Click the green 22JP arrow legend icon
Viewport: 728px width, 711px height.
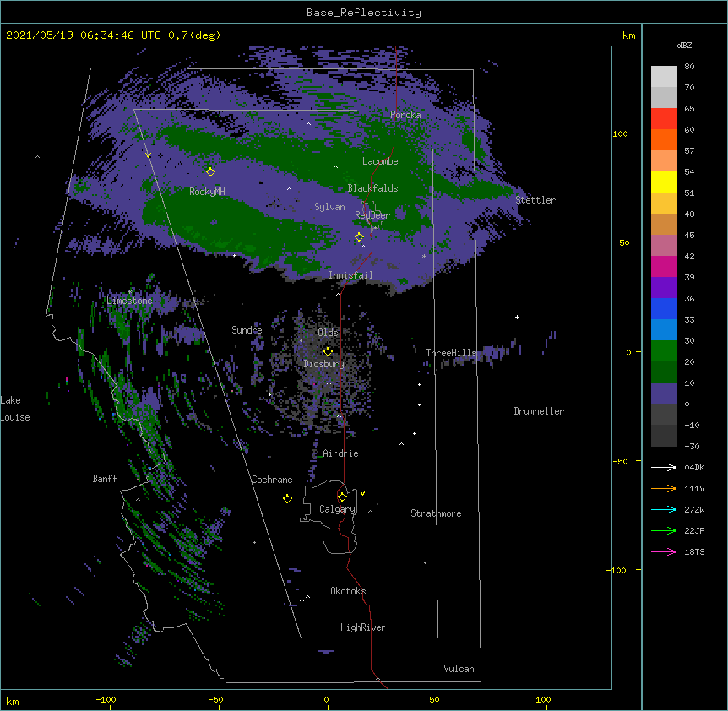coord(664,530)
